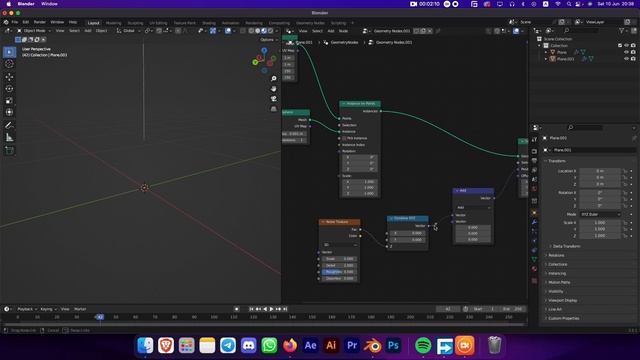
Task: Open the Object properties orange square tab
Action: [x=534, y=213]
